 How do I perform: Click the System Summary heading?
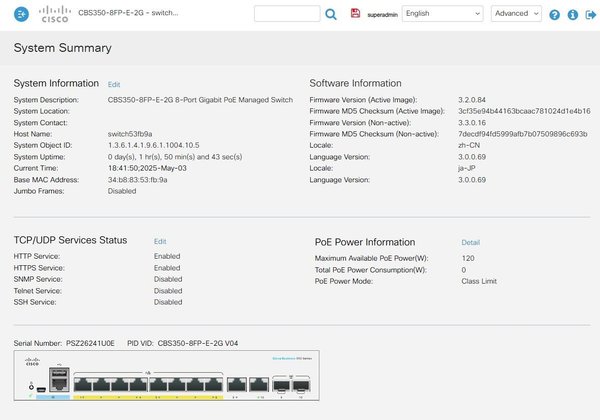[63, 48]
